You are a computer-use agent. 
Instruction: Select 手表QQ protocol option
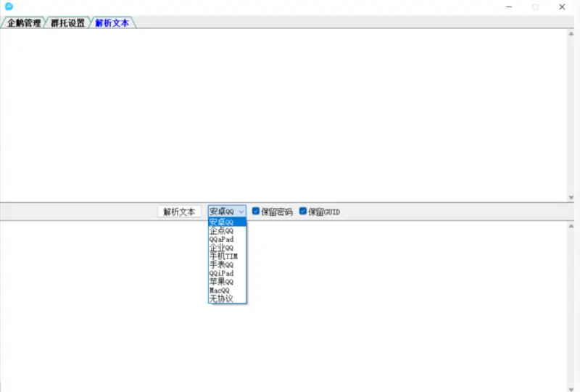tap(226, 264)
